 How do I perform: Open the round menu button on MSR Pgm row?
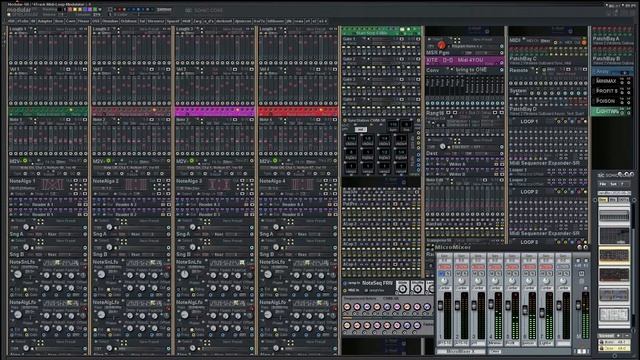502,53
